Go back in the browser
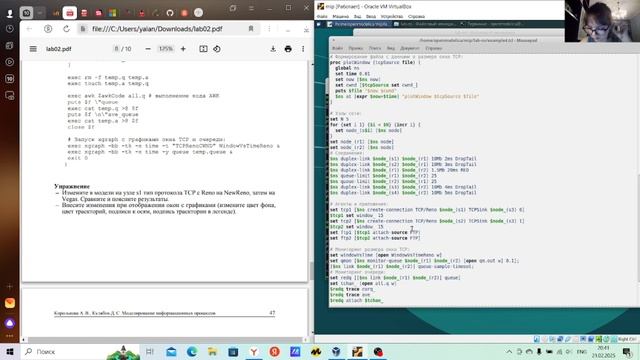 tap(29, 29)
